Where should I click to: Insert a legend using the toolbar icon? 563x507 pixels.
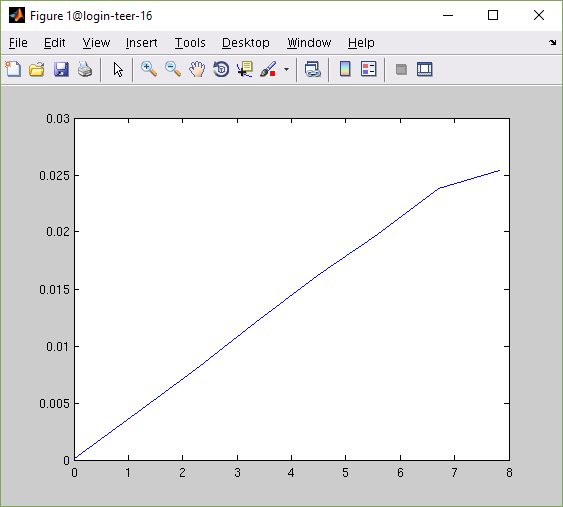(368, 69)
